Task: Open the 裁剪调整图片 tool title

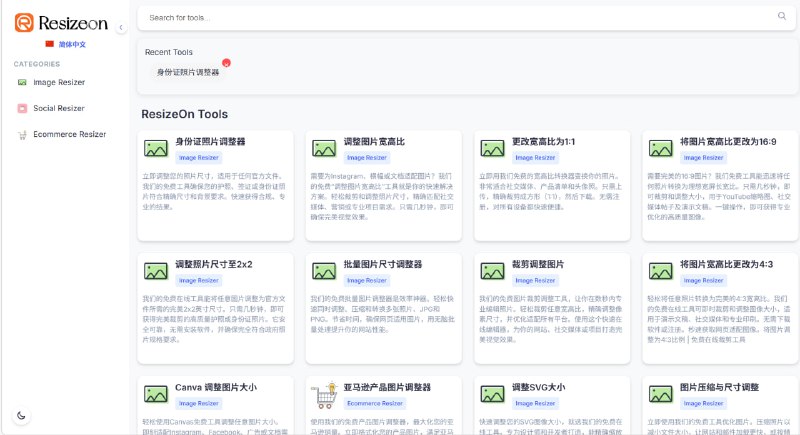Action: [538, 264]
